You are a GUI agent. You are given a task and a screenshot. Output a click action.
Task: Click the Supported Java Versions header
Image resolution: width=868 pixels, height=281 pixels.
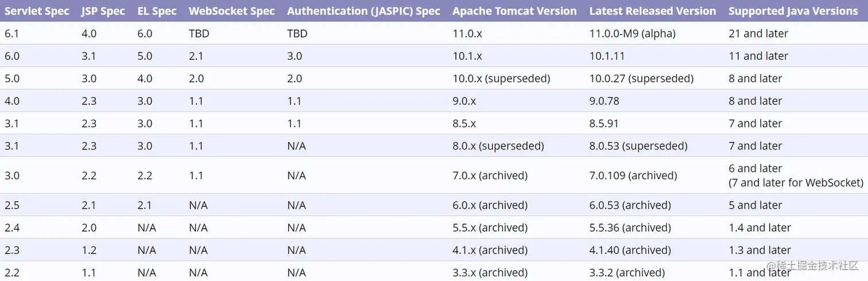coord(793,11)
